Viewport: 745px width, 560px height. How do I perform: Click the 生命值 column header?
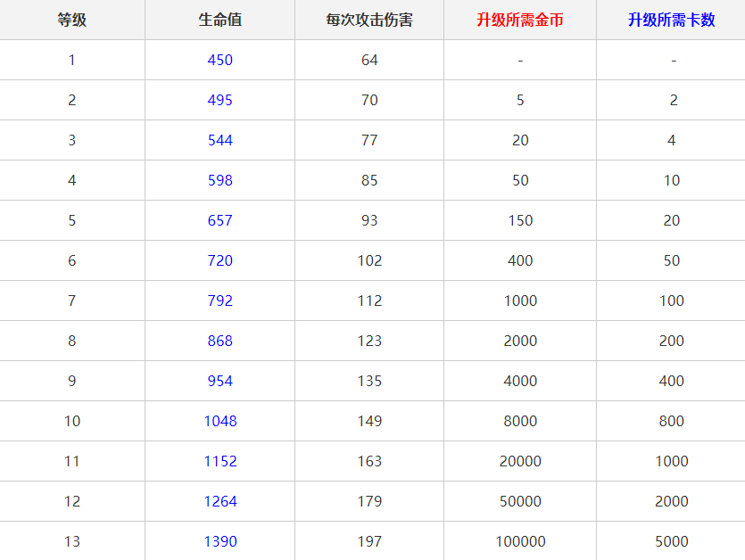pyautogui.click(x=219, y=20)
